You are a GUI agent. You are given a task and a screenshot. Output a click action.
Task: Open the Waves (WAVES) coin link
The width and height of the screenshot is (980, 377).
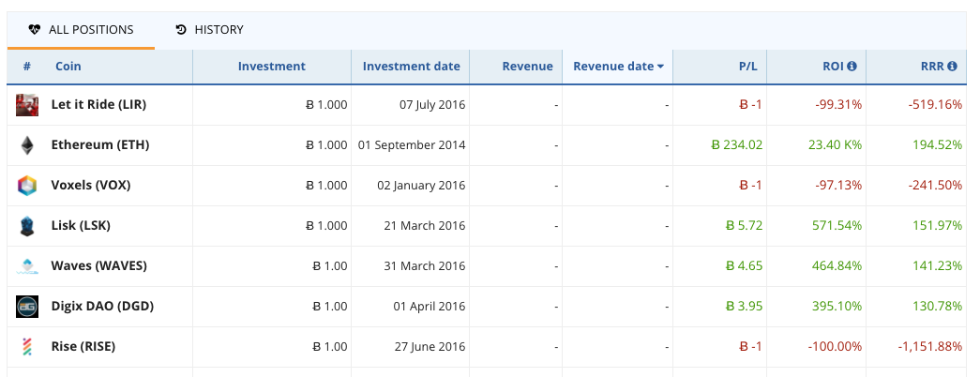click(98, 266)
